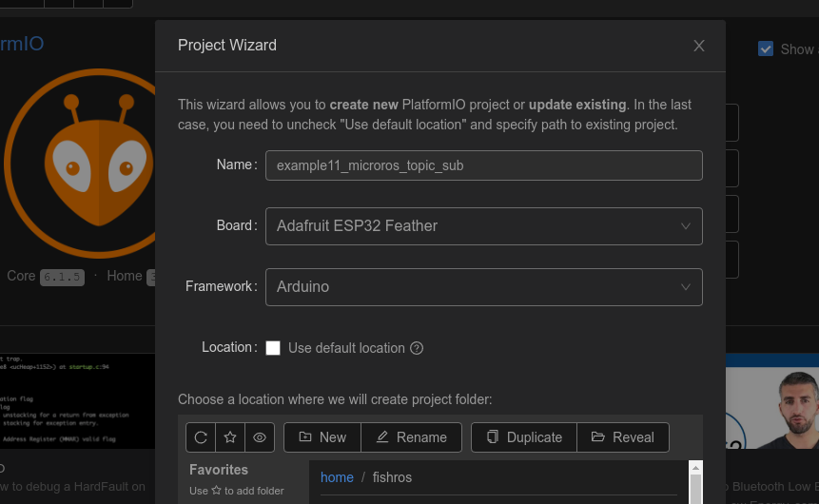
Task: Toggle hidden files with the eye icon
Action: (260, 437)
